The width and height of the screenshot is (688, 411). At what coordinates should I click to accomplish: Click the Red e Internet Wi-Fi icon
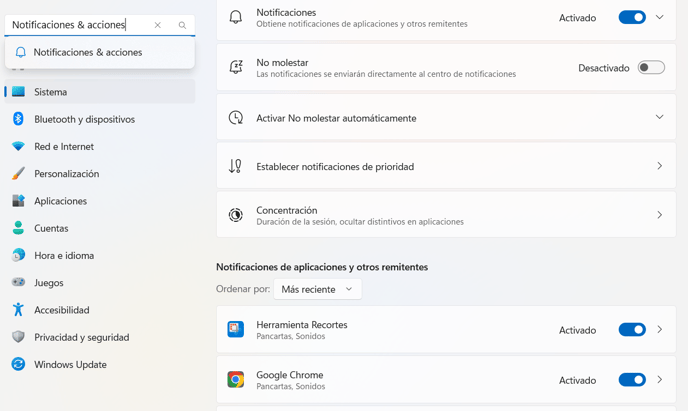click(18, 146)
